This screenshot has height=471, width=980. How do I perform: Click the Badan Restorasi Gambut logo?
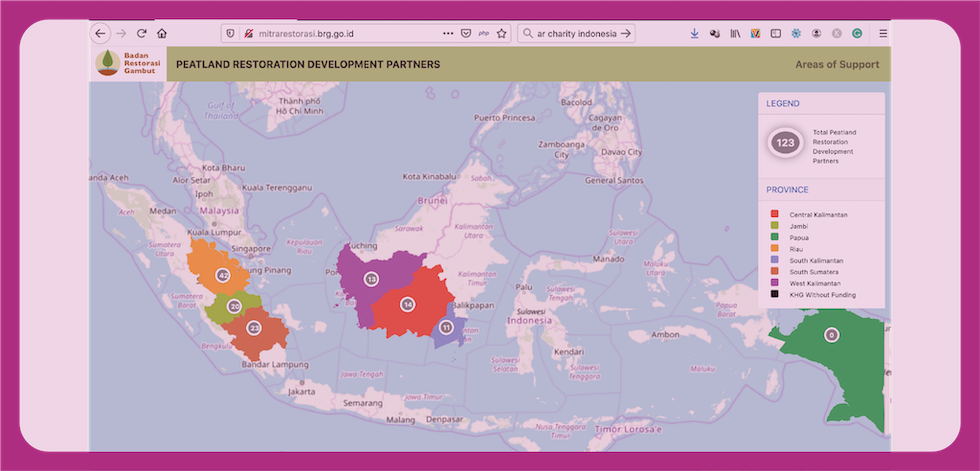click(128, 64)
